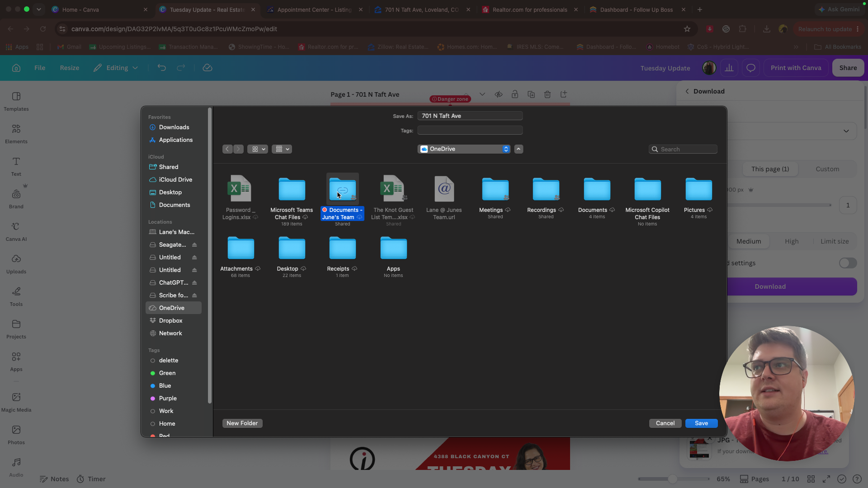Open the Resize menu in Canva

(70, 68)
